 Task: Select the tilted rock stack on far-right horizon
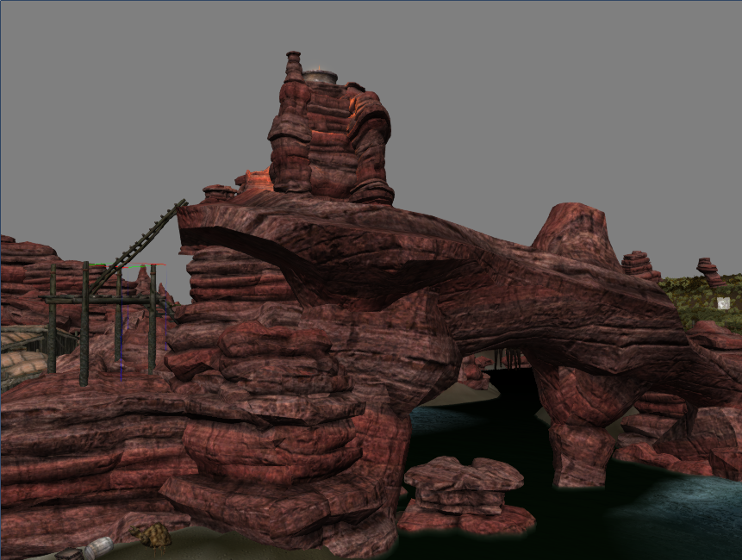click(710, 272)
